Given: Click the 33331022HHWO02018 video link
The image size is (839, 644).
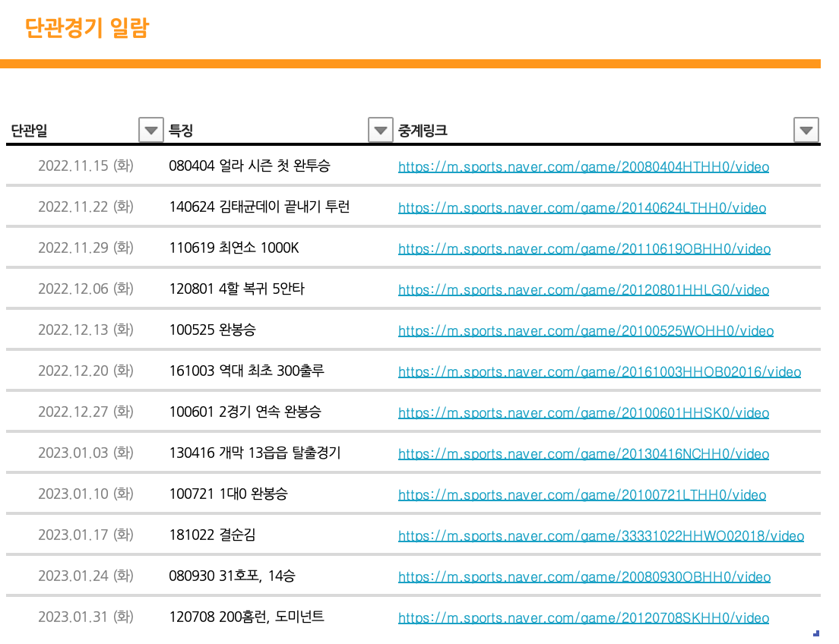Looking at the screenshot, I should (600, 535).
